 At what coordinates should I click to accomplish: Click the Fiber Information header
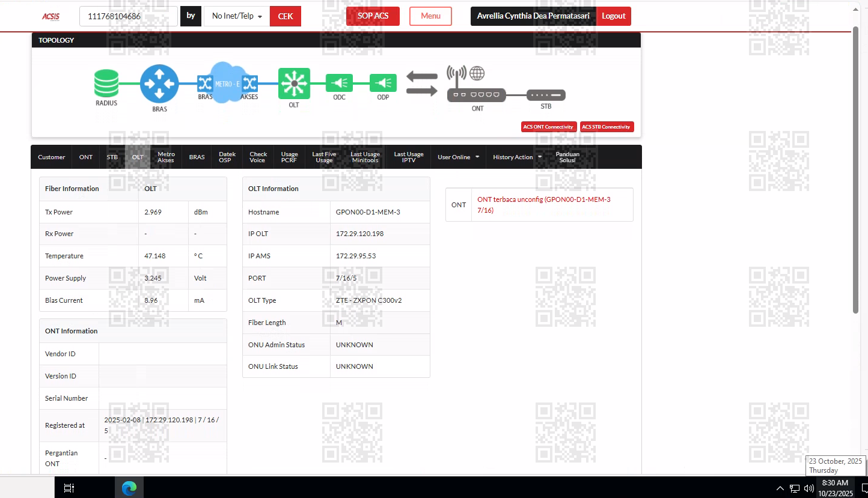coord(72,189)
